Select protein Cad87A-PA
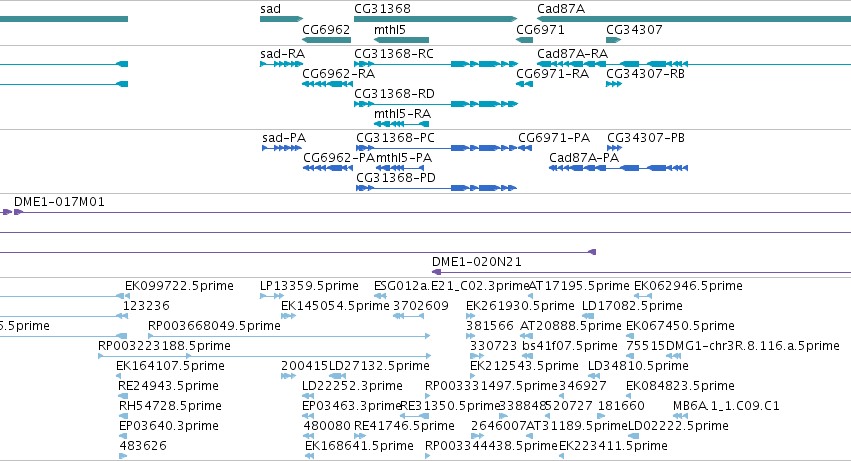The image size is (851, 461). pos(583,158)
